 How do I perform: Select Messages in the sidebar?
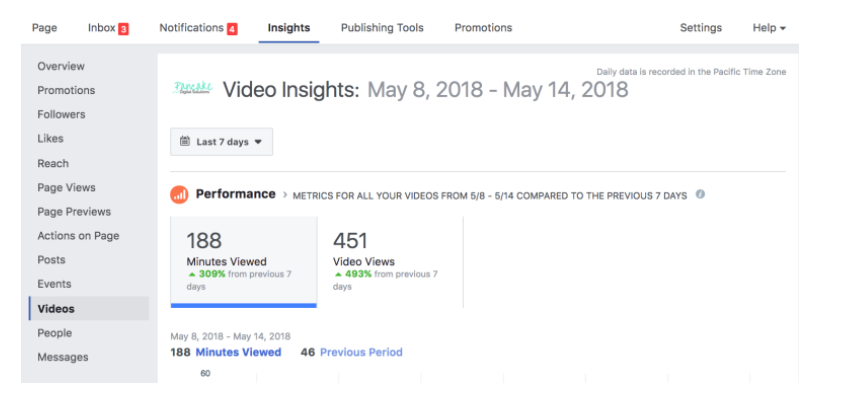[63, 357]
